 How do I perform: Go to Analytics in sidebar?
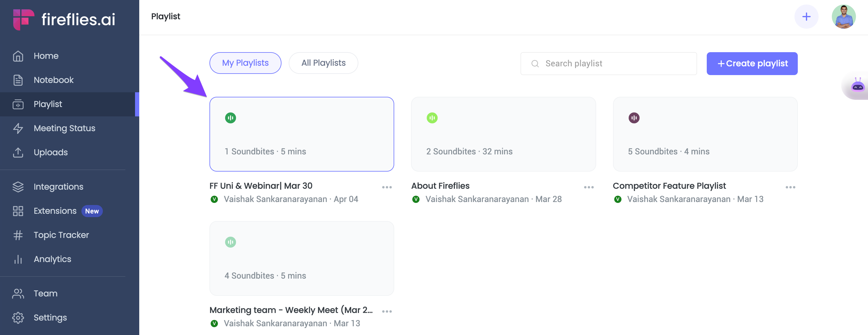pos(69,259)
